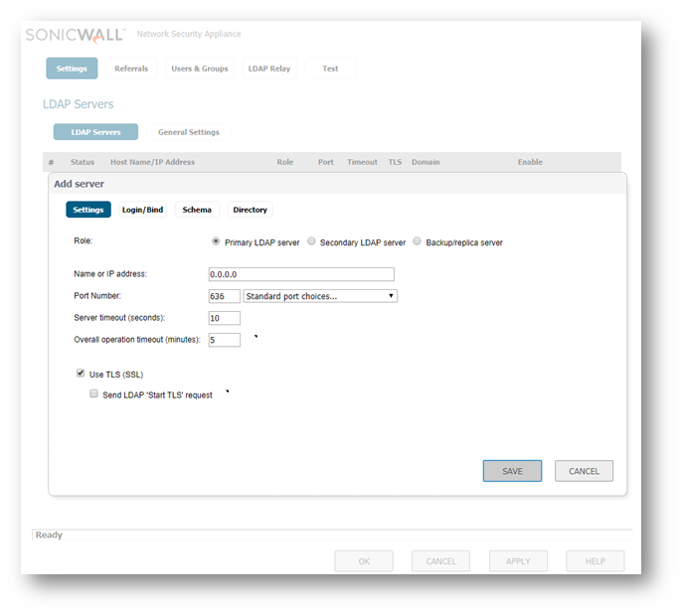Screen dimensions: 683x616
Task: Go to Directory tab
Action: (x=251, y=210)
